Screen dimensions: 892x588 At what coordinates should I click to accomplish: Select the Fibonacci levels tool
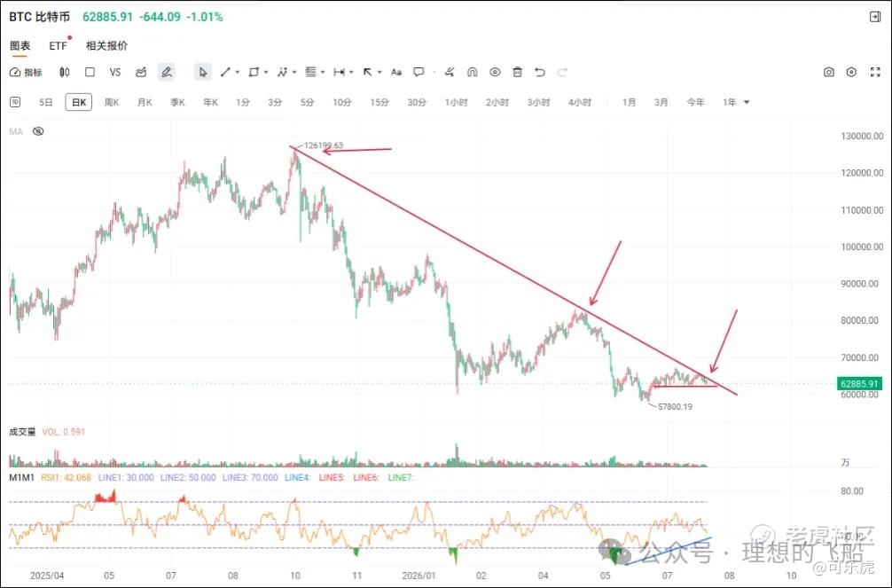pyautogui.click(x=310, y=73)
